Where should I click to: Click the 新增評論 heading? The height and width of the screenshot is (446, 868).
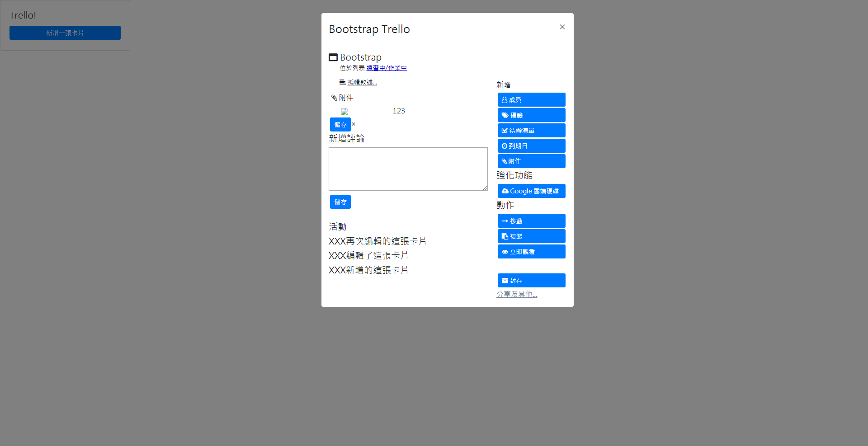347,139
